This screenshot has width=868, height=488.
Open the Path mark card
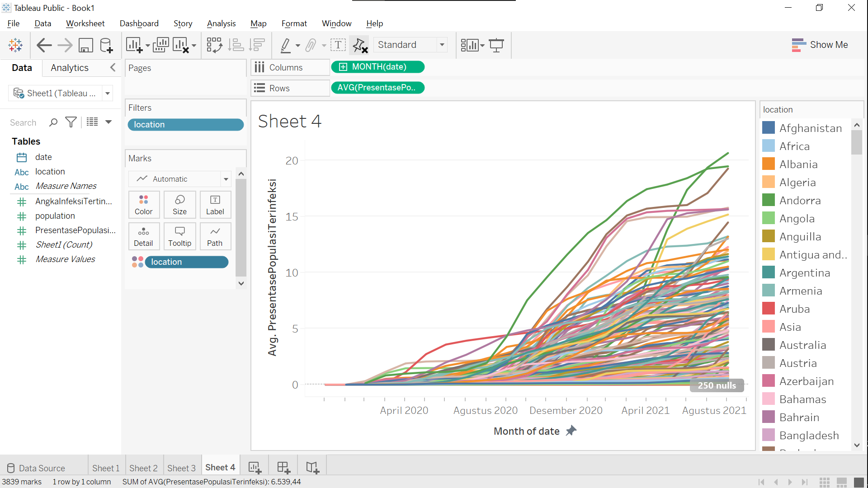click(x=215, y=236)
